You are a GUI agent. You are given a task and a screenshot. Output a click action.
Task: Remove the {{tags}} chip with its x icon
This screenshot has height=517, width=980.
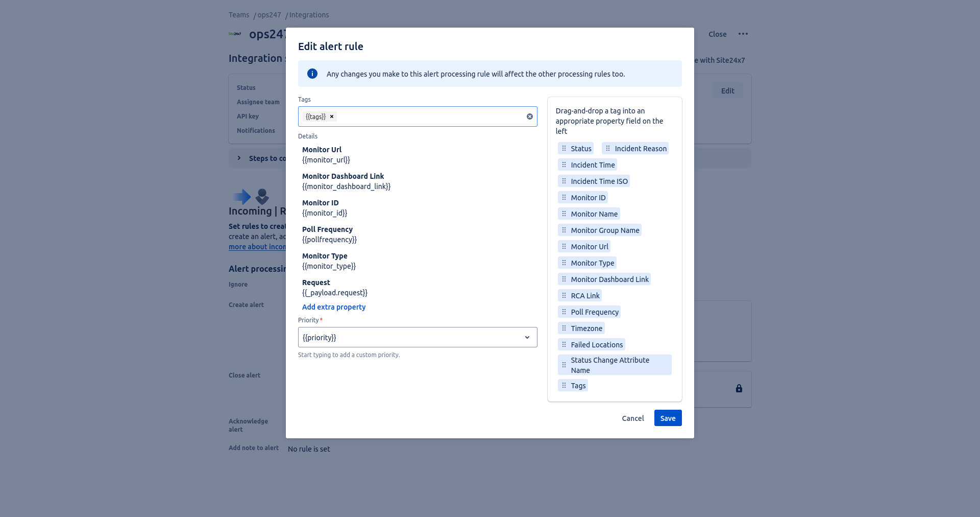pyautogui.click(x=332, y=116)
